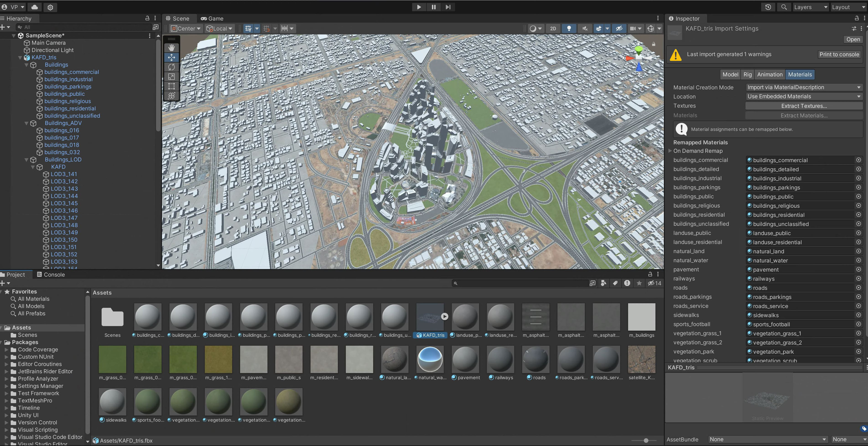
Task: Select the Rotate tool
Action: tap(172, 67)
